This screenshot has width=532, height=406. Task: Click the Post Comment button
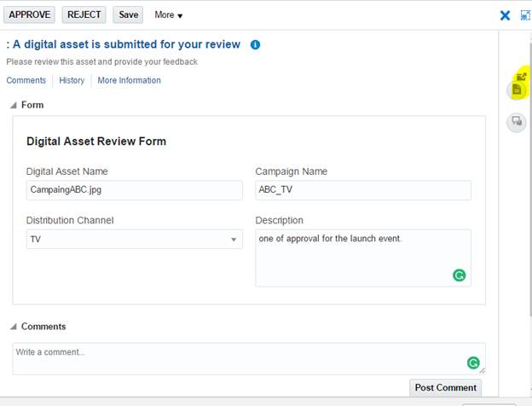click(x=445, y=387)
